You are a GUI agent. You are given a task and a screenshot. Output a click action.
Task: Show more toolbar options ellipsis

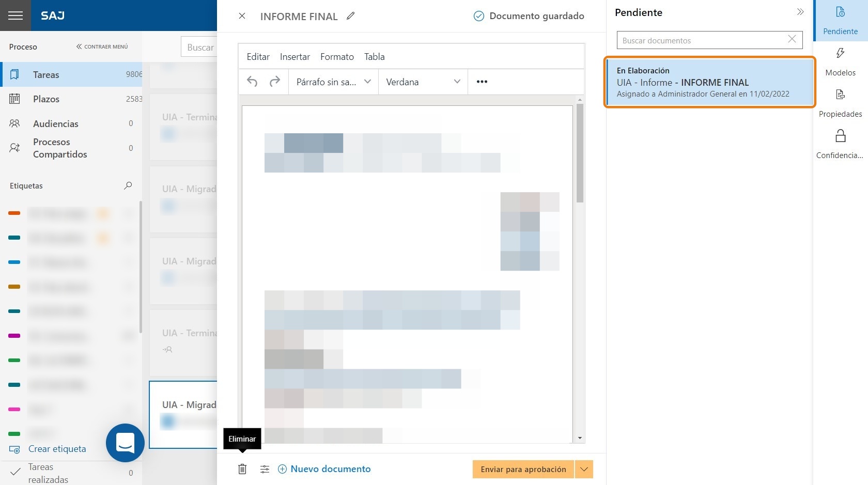pyautogui.click(x=482, y=82)
